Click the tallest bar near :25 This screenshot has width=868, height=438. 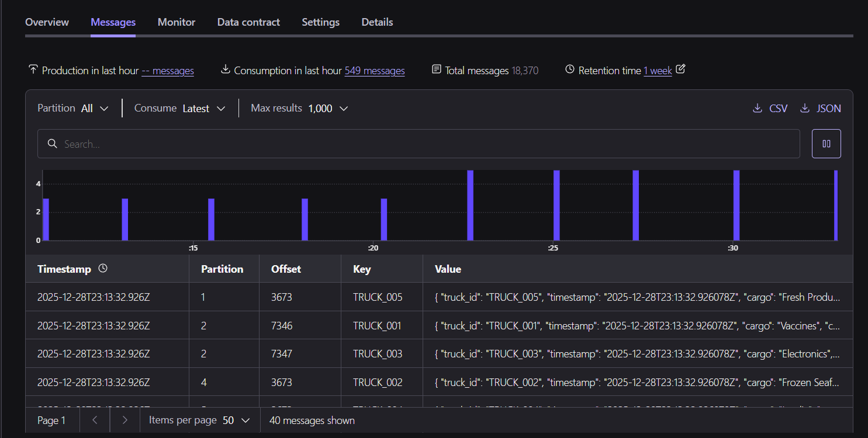556,205
